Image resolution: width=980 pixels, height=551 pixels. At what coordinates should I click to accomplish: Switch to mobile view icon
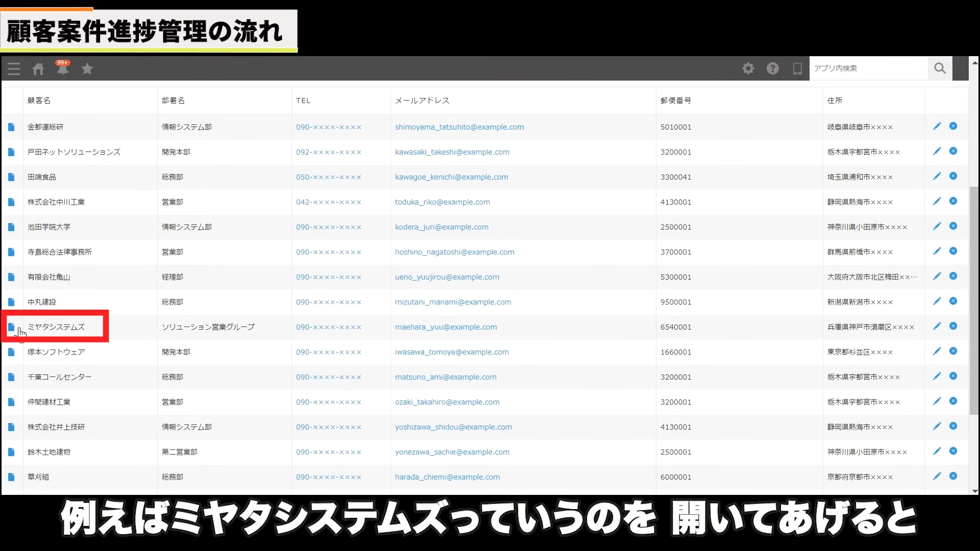(x=797, y=68)
